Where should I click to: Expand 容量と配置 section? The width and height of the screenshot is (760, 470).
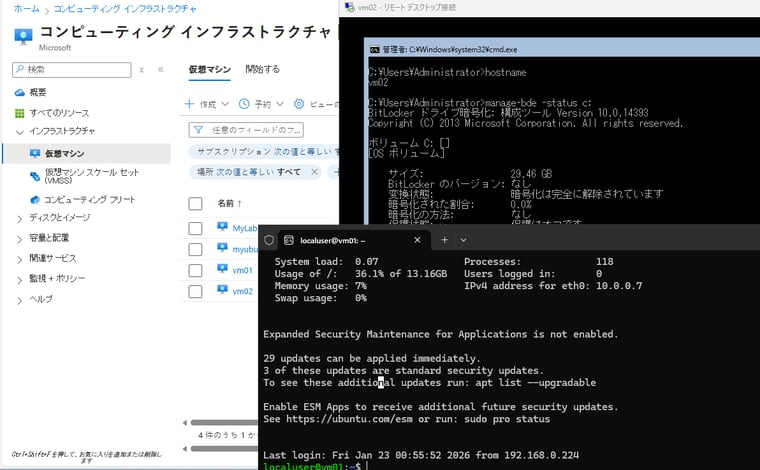pyautogui.click(x=19, y=239)
